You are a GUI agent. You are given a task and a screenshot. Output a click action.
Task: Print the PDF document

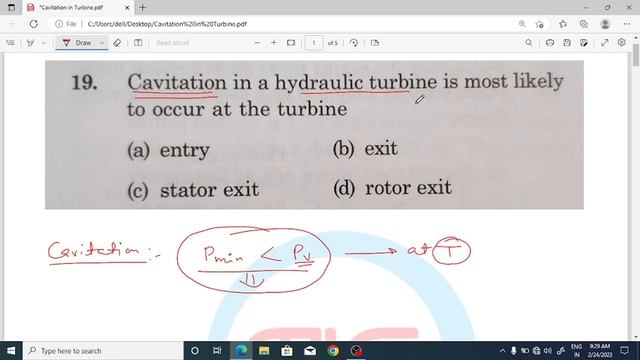[550, 42]
